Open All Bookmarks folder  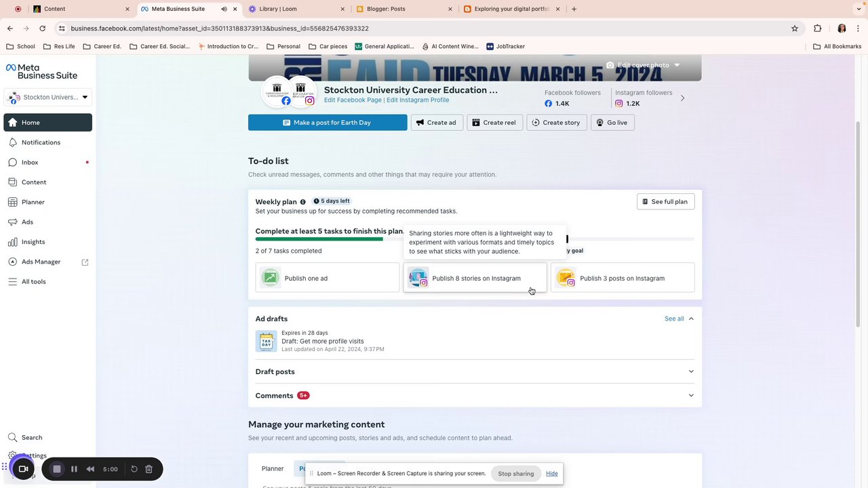(x=837, y=47)
